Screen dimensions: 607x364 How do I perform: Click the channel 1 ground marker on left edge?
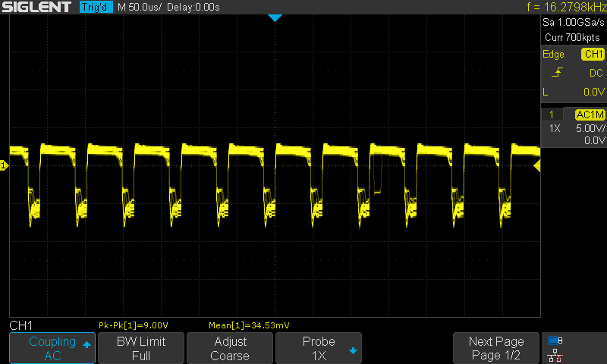[x=4, y=165]
